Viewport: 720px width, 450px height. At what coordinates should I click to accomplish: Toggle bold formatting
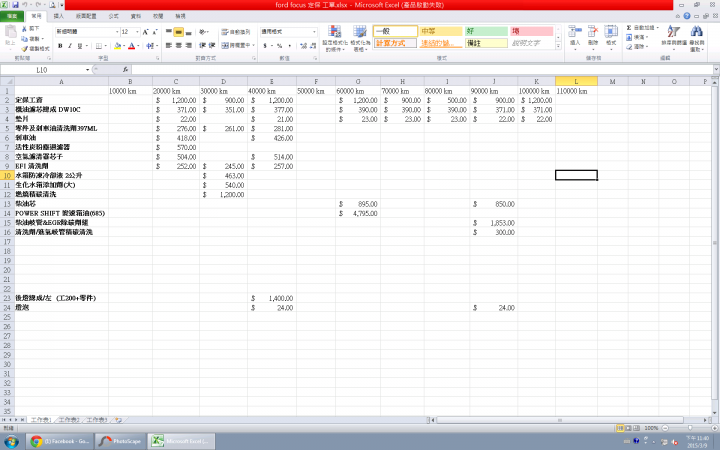60,45
